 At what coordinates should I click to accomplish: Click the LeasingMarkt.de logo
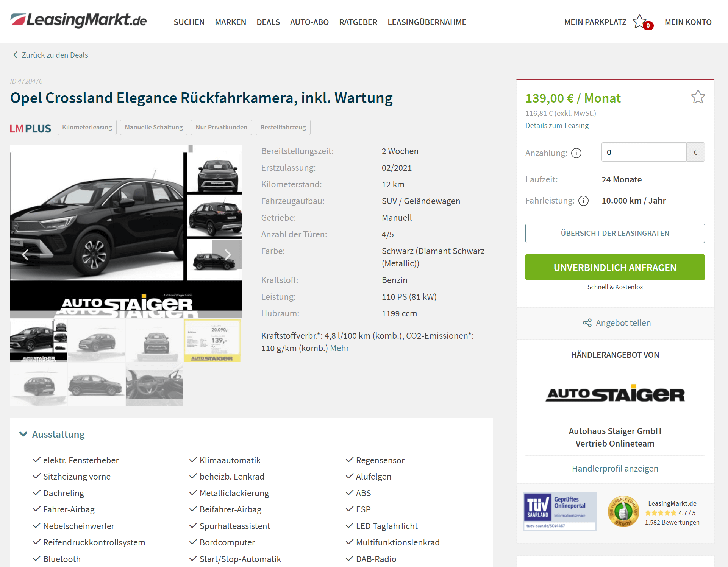tap(78, 20)
